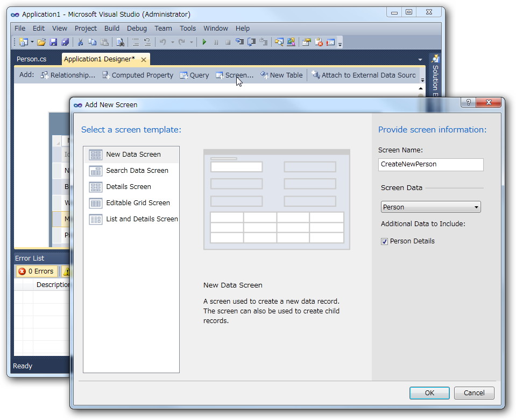Click the Break All pause icon

pyautogui.click(x=216, y=42)
